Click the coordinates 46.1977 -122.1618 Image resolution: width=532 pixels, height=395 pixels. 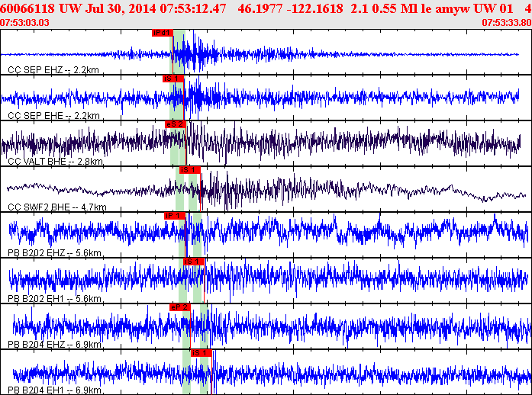pyautogui.click(x=291, y=8)
